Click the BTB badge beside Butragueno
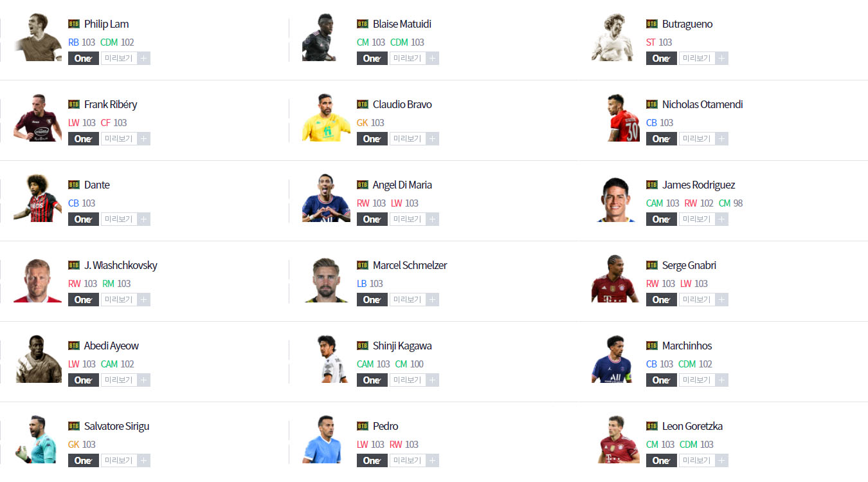 pyautogui.click(x=652, y=24)
